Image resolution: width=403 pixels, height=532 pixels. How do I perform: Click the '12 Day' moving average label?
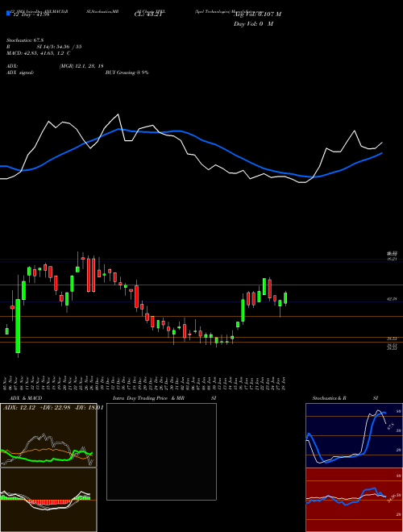[30, 14]
